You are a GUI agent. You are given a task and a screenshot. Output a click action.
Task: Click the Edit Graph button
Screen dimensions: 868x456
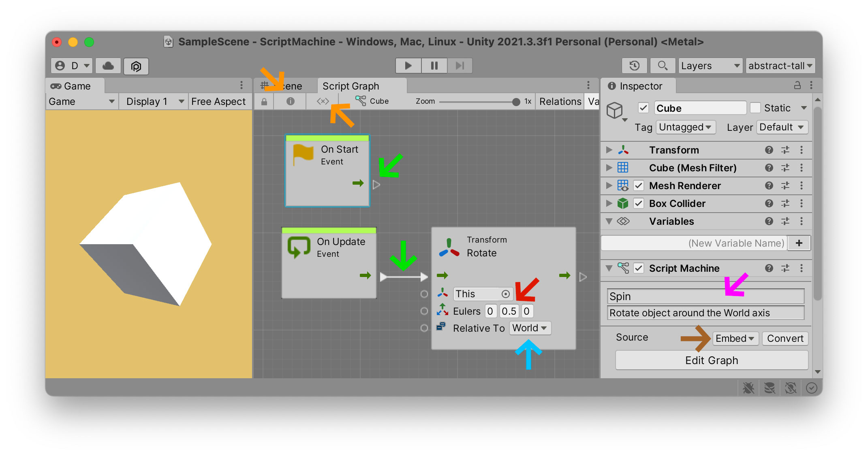tap(712, 360)
